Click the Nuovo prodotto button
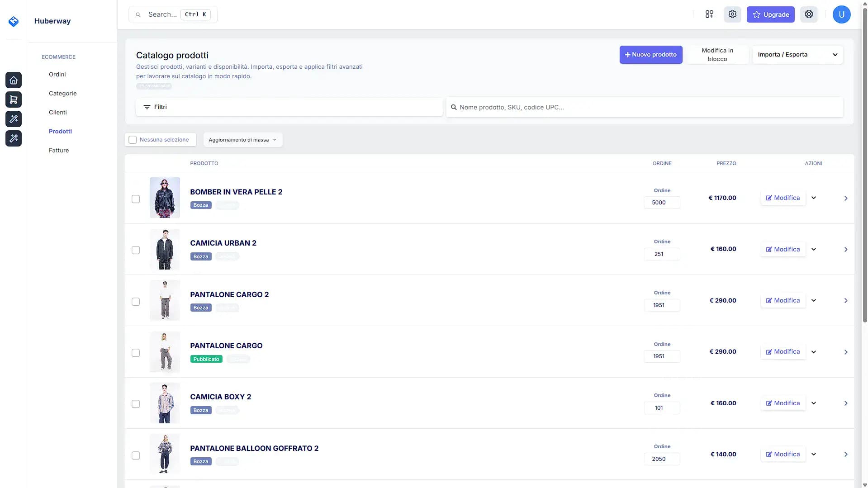The height and width of the screenshot is (488, 868). tap(650, 55)
